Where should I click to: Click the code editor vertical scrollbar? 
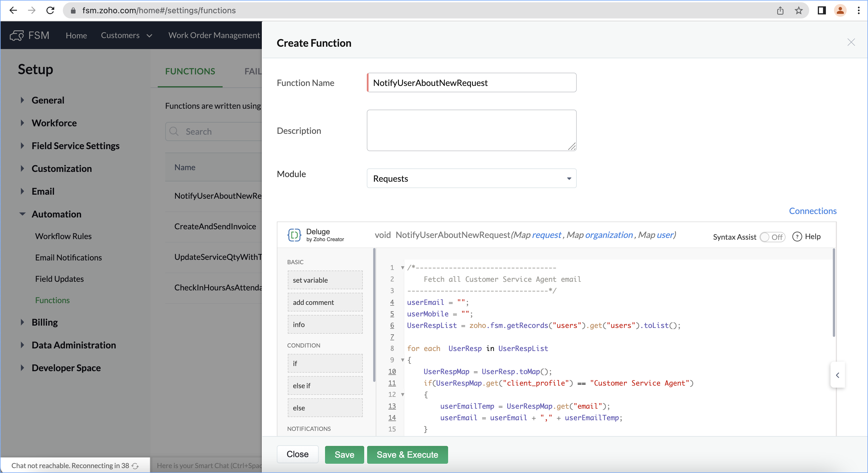click(x=834, y=293)
